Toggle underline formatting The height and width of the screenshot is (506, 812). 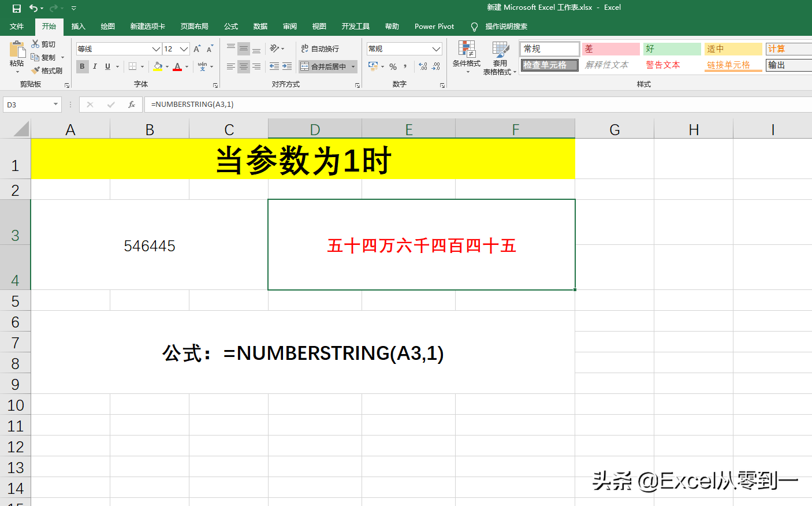(x=107, y=66)
